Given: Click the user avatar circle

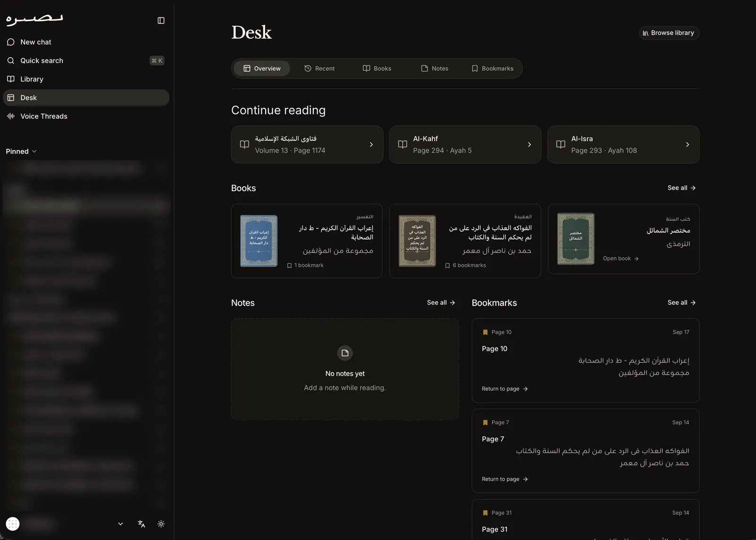Looking at the screenshot, I should [x=13, y=524].
